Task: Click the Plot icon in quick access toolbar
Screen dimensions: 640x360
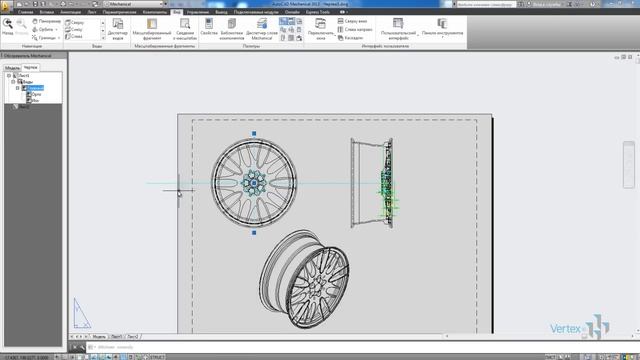Action: (63, 4)
